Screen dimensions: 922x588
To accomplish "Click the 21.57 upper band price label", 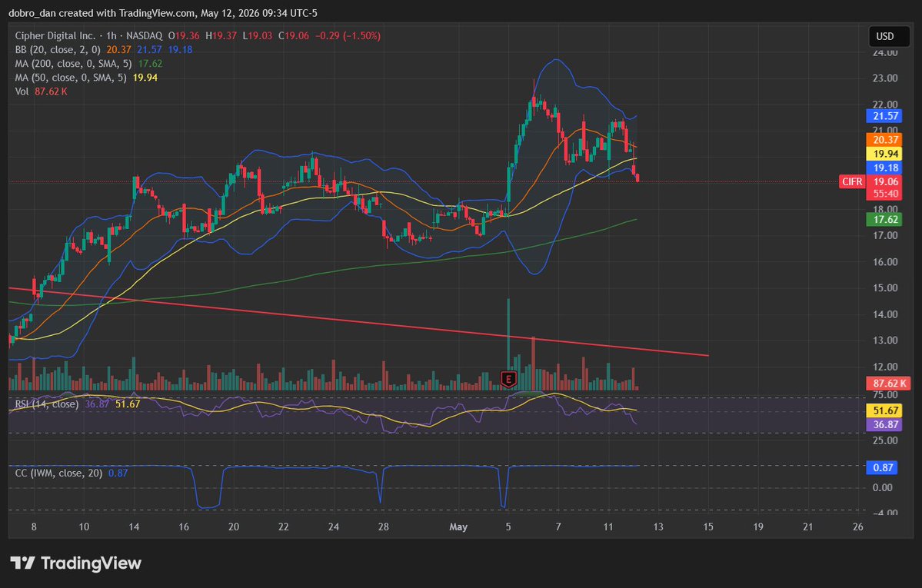I will click(x=884, y=116).
